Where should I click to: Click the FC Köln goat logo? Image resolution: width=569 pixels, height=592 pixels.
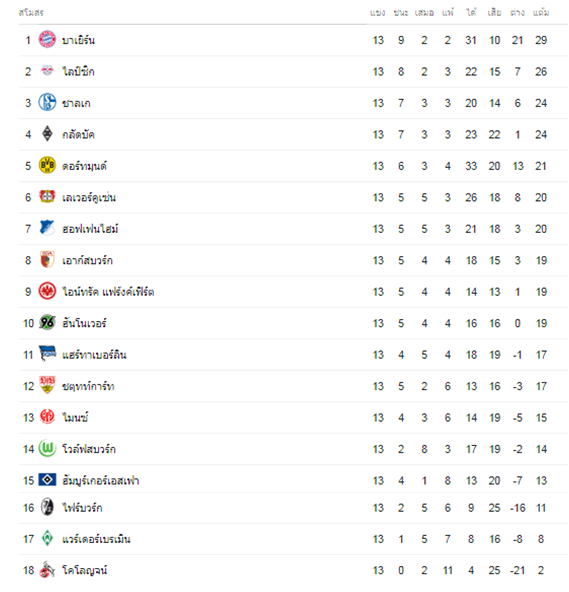47,569
